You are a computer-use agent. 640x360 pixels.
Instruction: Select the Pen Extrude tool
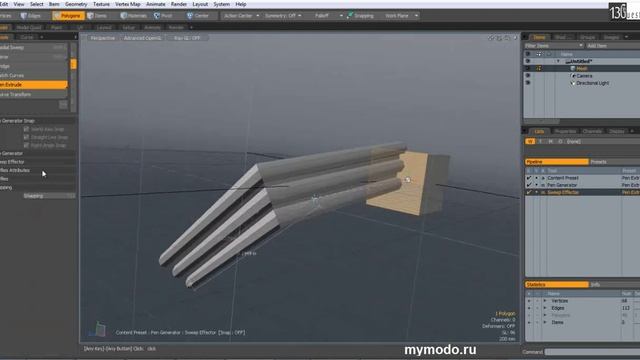33,85
